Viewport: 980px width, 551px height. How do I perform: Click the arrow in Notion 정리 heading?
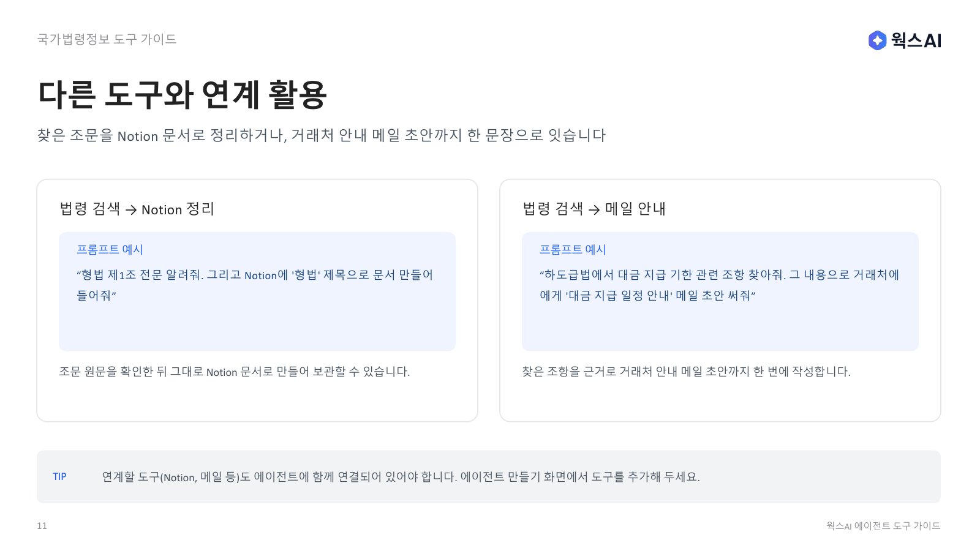point(130,210)
